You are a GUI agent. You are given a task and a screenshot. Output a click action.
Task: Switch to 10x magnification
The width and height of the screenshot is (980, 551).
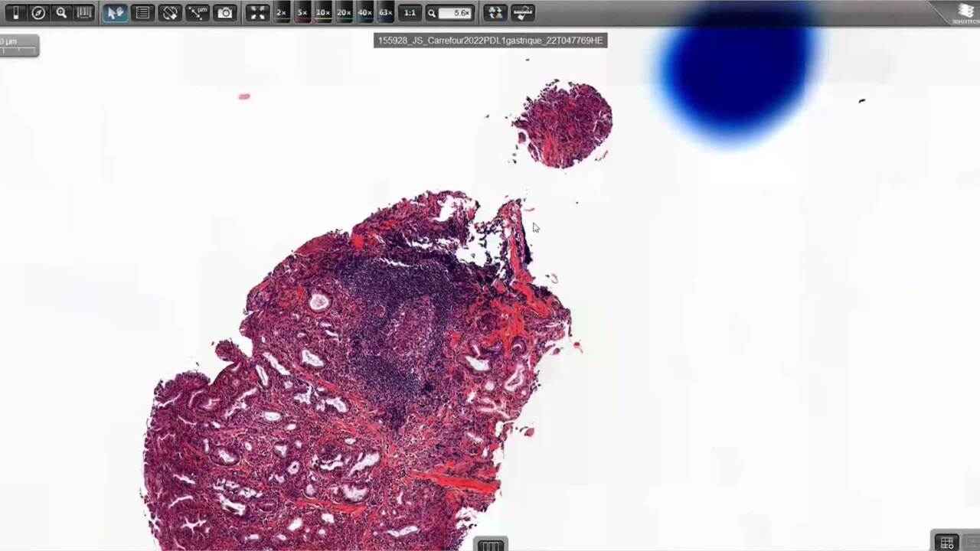coord(323,13)
